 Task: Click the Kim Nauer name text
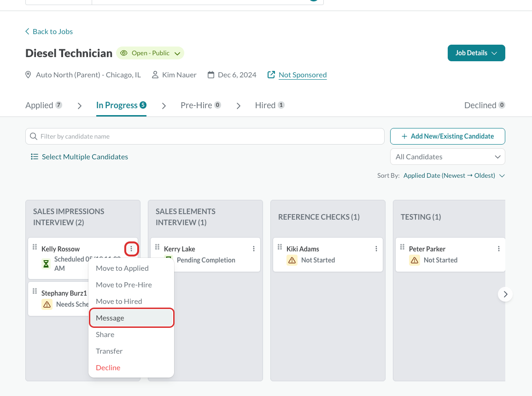point(179,75)
